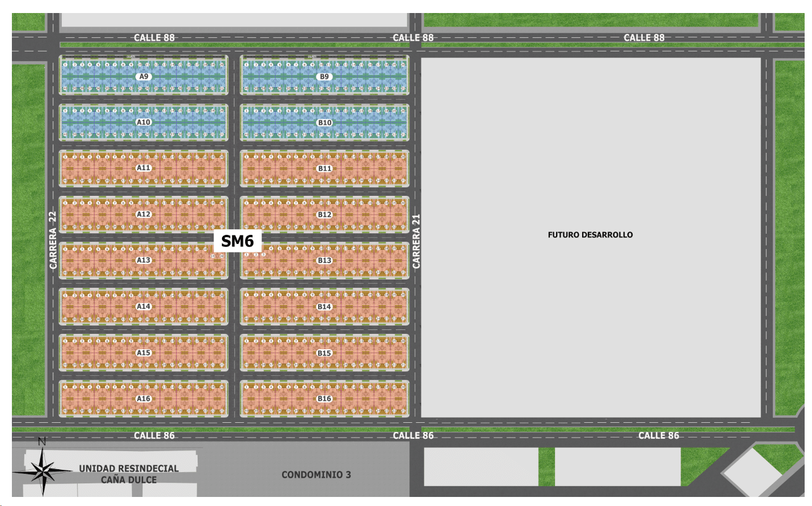Pick block A13 label
Viewport: 812px width, 506px height.
(144, 260)
